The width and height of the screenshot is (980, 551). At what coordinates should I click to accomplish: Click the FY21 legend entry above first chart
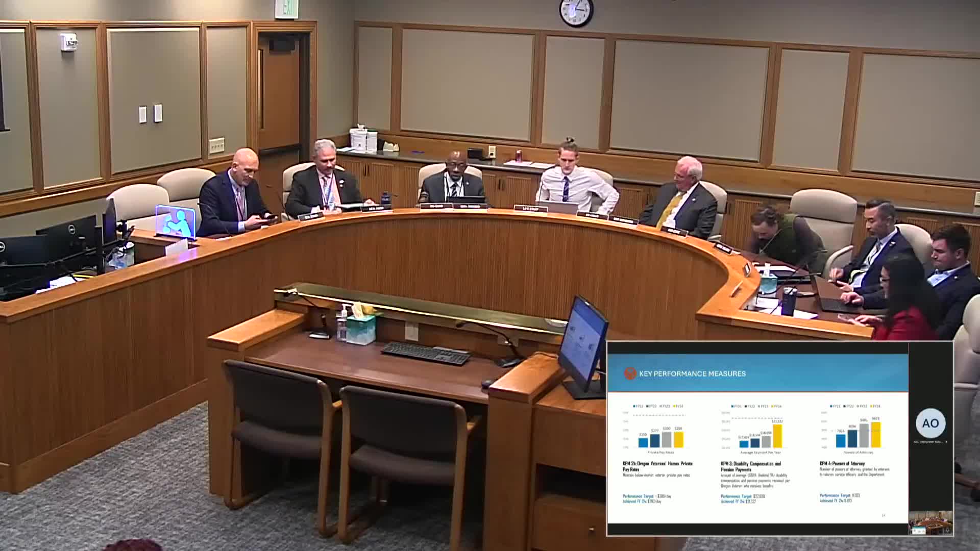click(639, 407)
